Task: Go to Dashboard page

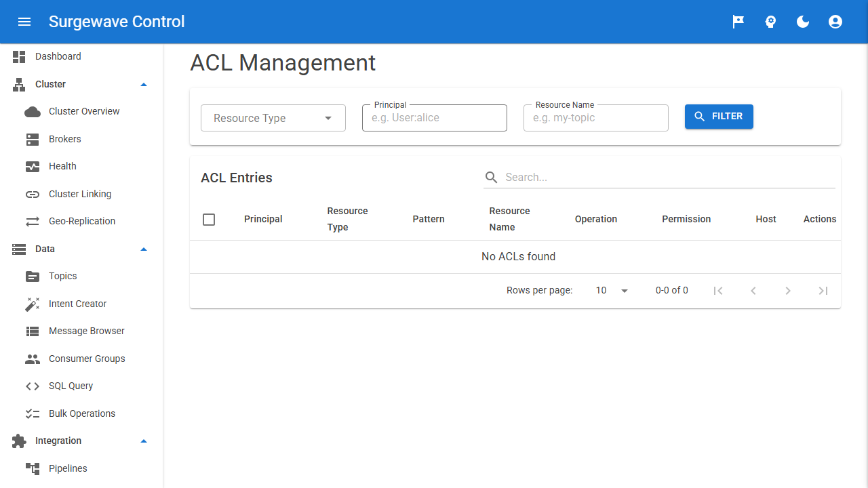Action: pyautogui.click(x=81, y=56)
